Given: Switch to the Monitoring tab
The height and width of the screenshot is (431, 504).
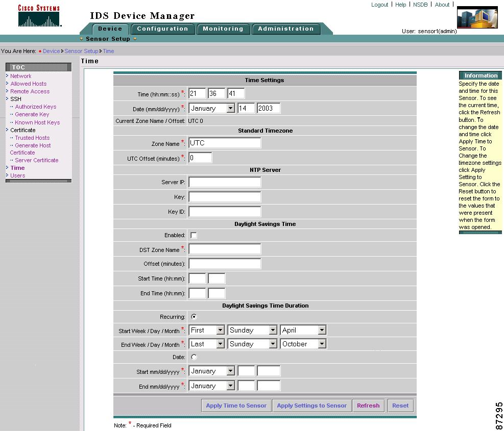Looking at the screenshot, I should 223,29.
